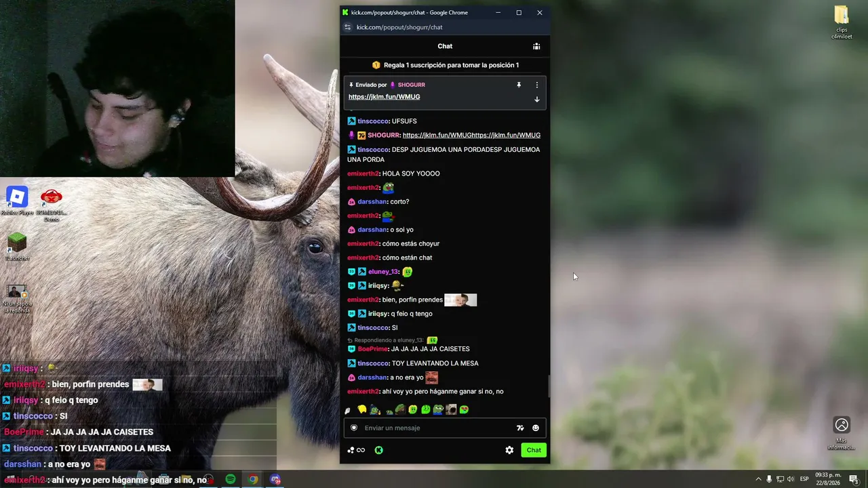Screen dimensions: 868x488
Task: Show hidden system tray icons
Action: tap(758, 479)
